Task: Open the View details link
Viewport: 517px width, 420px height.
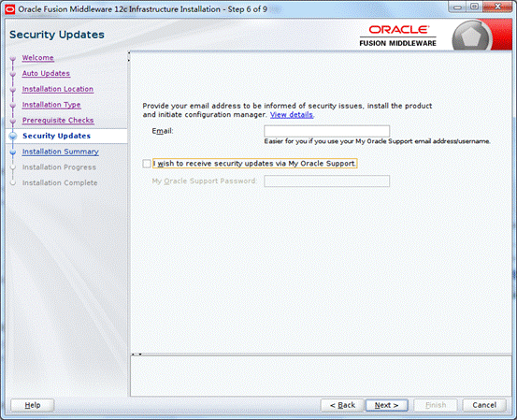Action: point(292,115)
